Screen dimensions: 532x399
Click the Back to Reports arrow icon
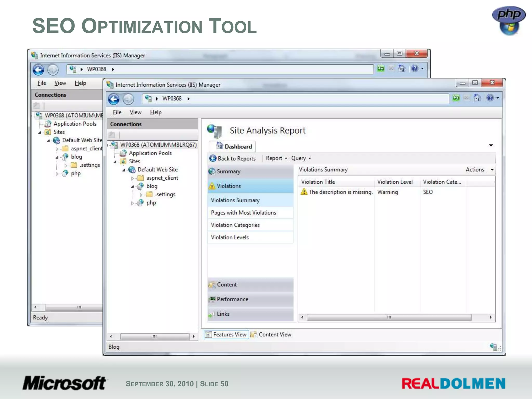coord(213,158)
